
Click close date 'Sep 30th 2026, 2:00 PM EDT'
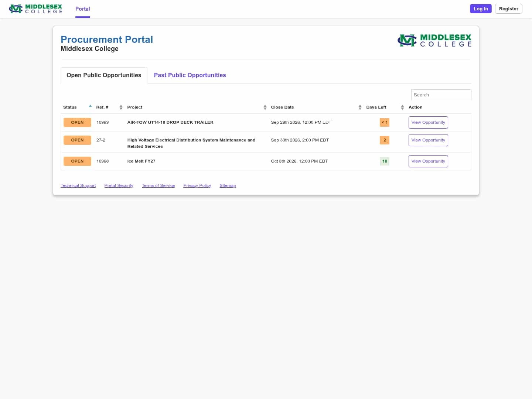pyautogui.click(x=300, y=140)
